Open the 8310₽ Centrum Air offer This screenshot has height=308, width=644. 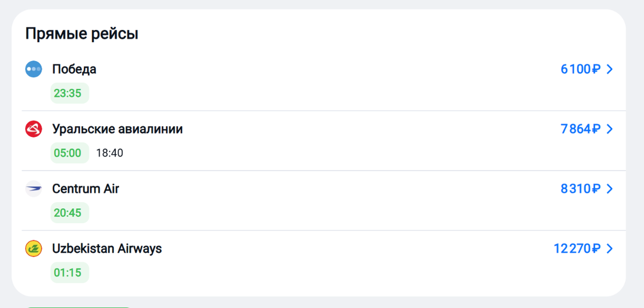[580, 189]
